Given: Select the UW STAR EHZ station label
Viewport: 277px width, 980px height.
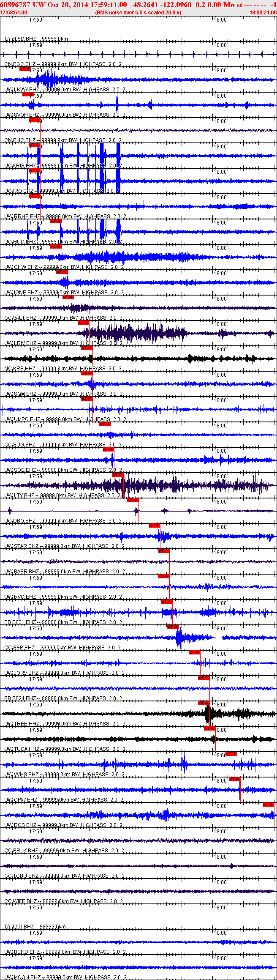Looking at the screenshot, I should (x=64, y=546).
